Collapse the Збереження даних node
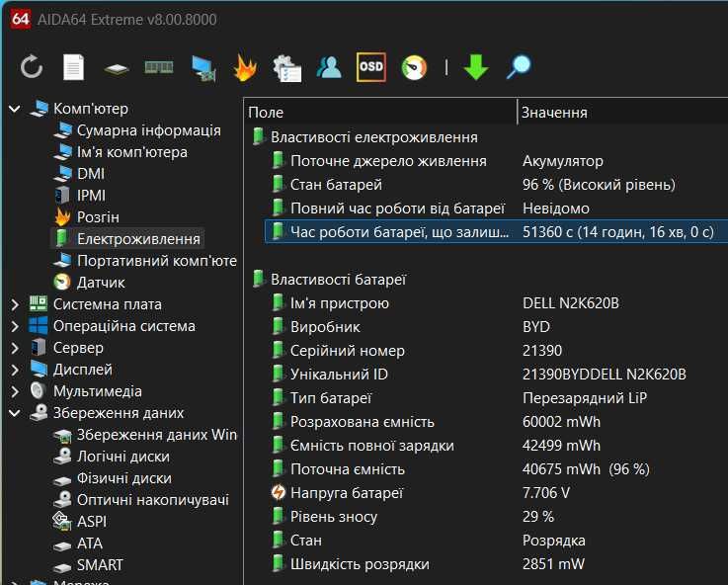This screenshot has height=585, width=728. [15, 413]
